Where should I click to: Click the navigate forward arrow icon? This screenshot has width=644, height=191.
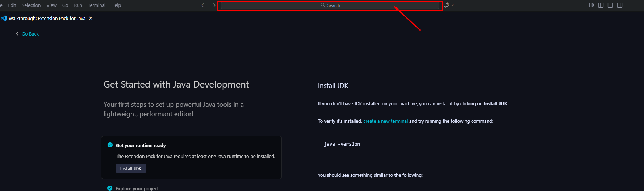[x=213, y=5]
